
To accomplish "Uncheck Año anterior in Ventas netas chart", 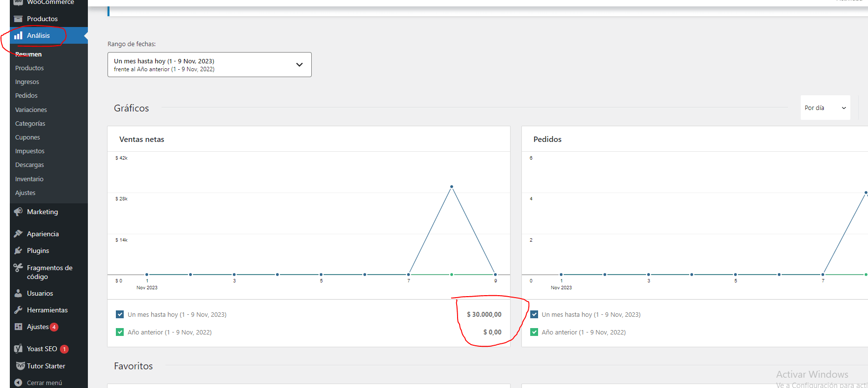I will pyautogui.click(x=120, y=332).
